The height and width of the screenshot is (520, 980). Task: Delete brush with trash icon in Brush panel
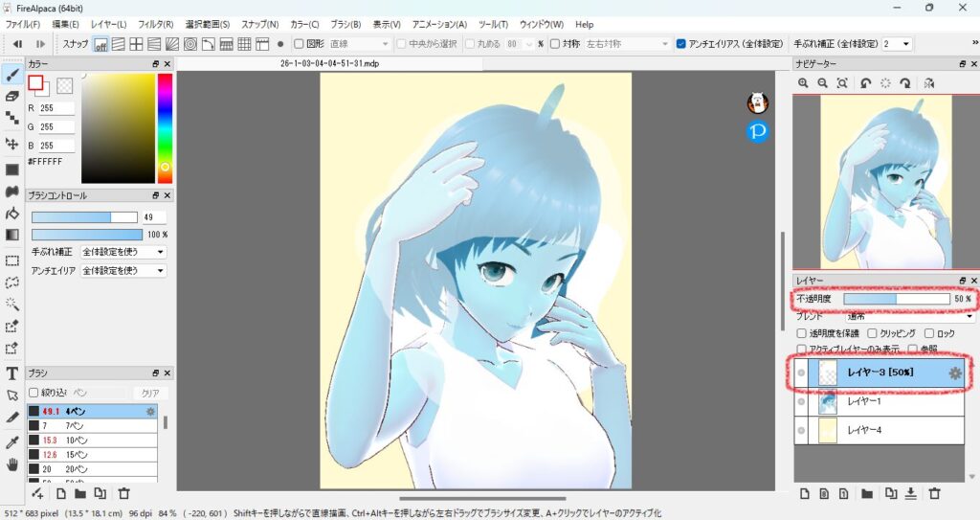point(123,494)
